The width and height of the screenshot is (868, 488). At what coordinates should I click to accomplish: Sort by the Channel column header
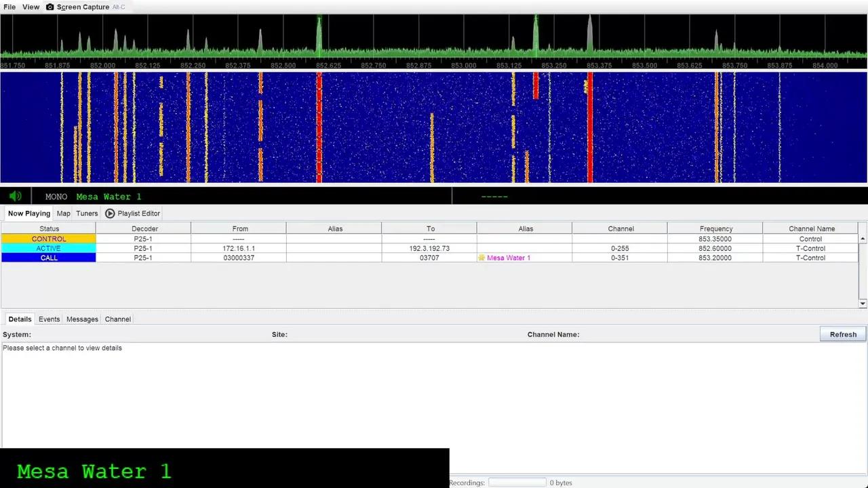[x=620, y=228]
